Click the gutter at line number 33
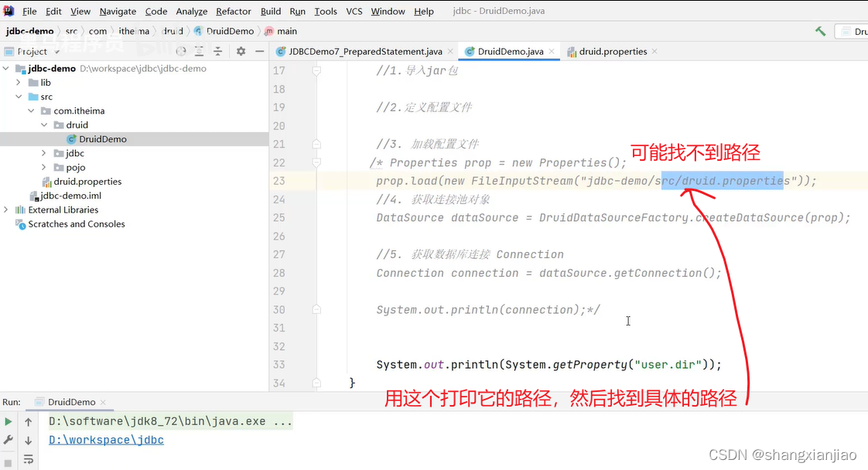Image resolution: width=868 pixels, height=470 pixels. coord(279,365)
